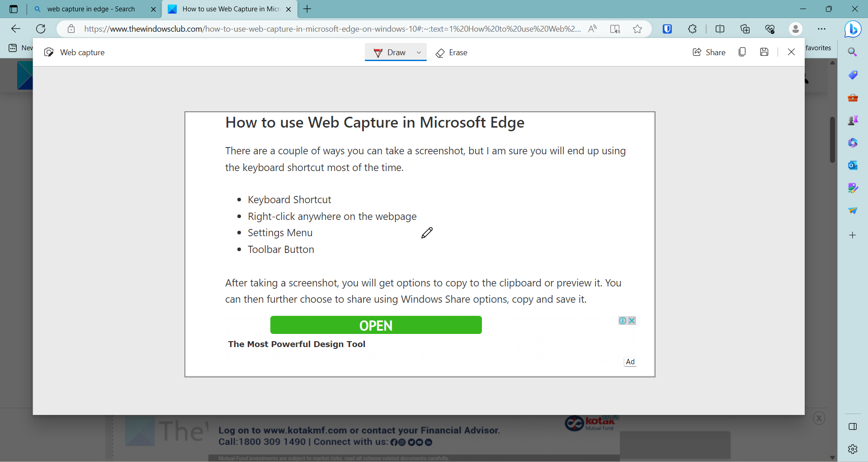The image size is (868, 462).
Task: Toggle sidebar hide button at bottom
Action: coord(853,426)
